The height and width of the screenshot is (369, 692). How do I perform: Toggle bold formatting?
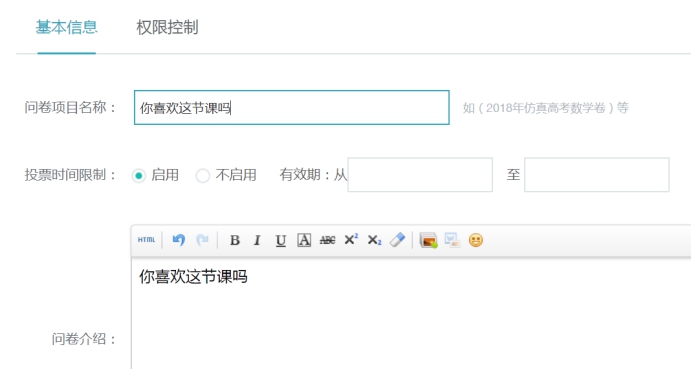[x=235, y=240]
